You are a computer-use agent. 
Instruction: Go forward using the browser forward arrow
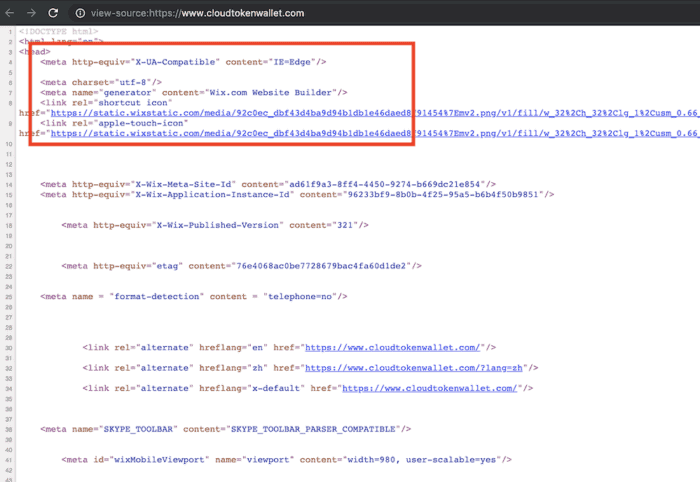point(31,13)
